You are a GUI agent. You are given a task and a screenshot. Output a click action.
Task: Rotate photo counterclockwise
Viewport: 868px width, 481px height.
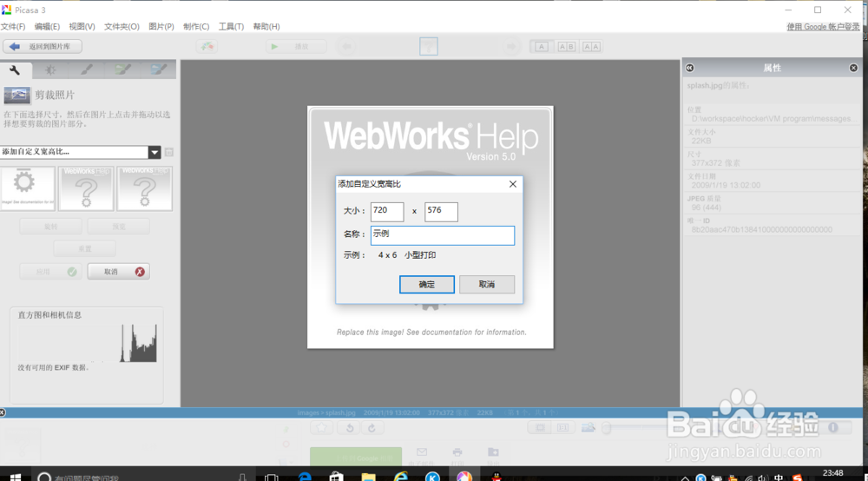coord(350,428)
